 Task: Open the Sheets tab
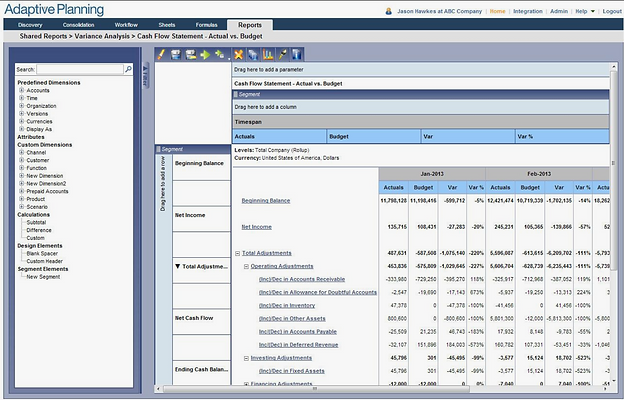(x=167, y=25)
